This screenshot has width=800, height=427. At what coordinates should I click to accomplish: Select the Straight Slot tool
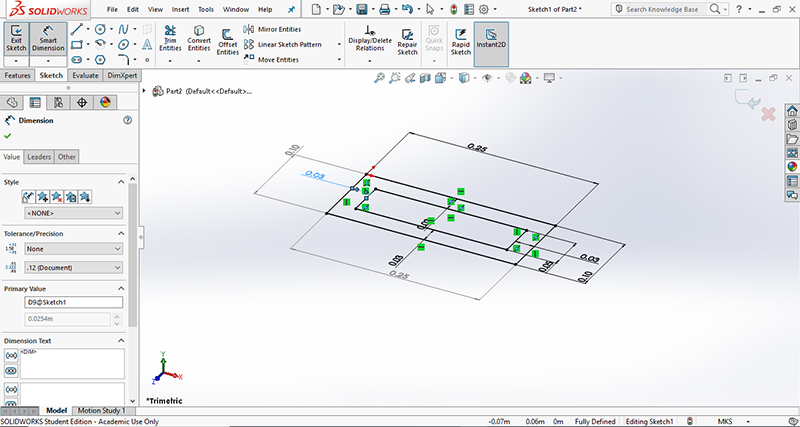tap(76, 60)
